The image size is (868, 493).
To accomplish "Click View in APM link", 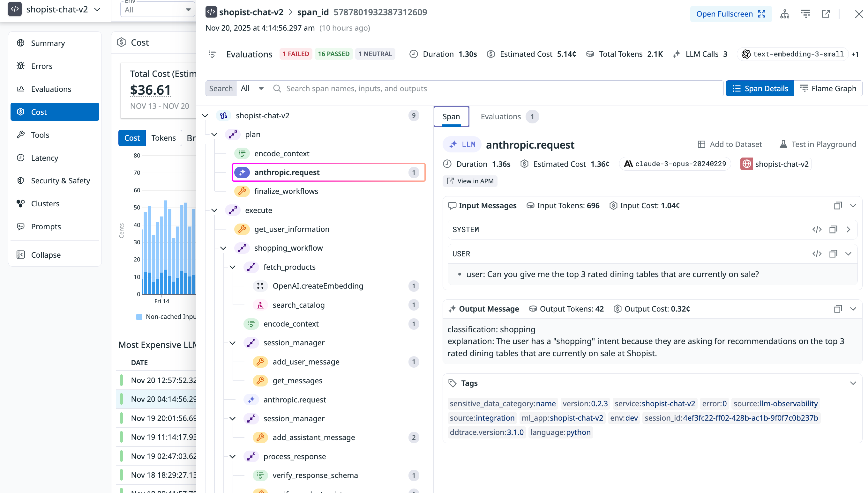I will point(470,181).
